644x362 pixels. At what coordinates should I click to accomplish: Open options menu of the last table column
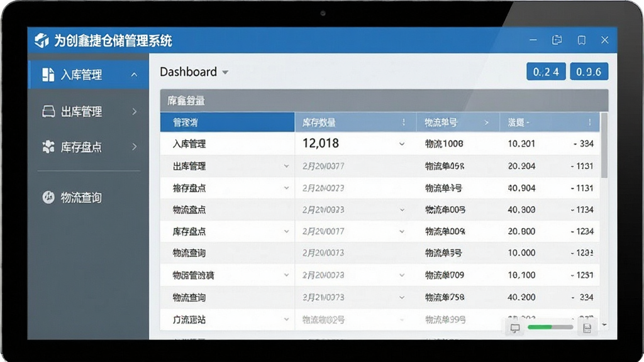590,123
